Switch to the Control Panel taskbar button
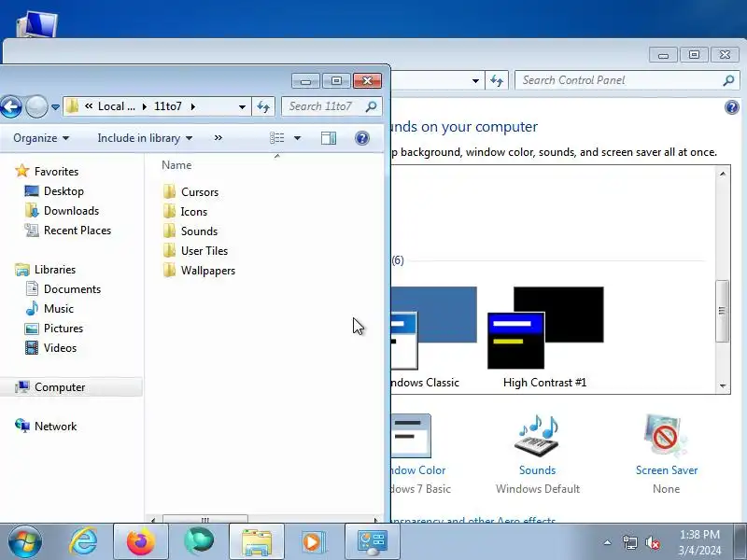The image size is (747, 560). [x=372, y=542]
